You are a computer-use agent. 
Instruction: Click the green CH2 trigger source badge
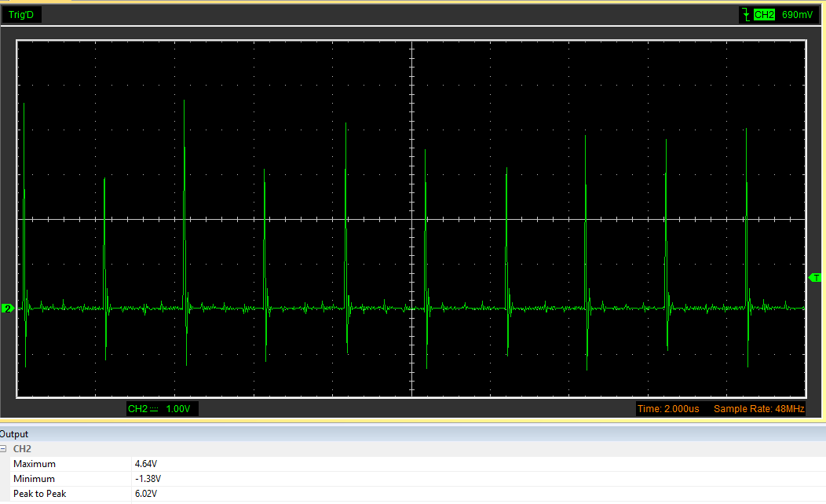[x=763, y=14]
